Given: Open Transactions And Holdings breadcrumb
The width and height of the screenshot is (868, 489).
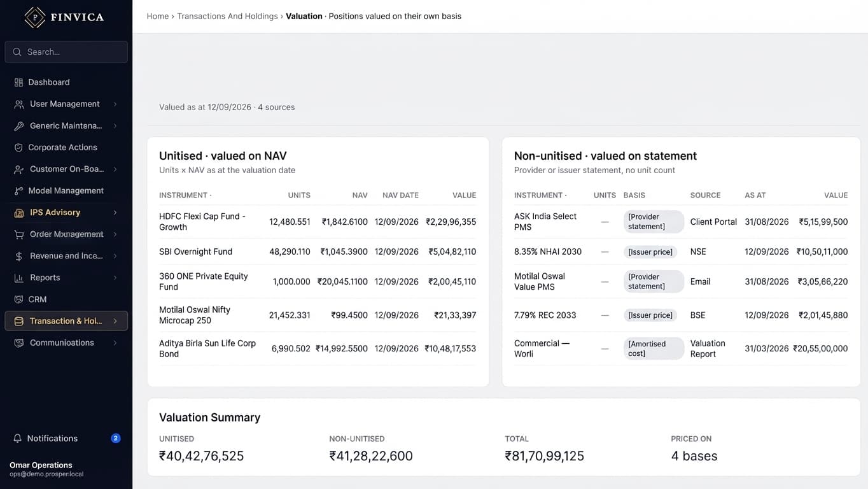Looking at the screenshot, I should click(x=227, y=16).
